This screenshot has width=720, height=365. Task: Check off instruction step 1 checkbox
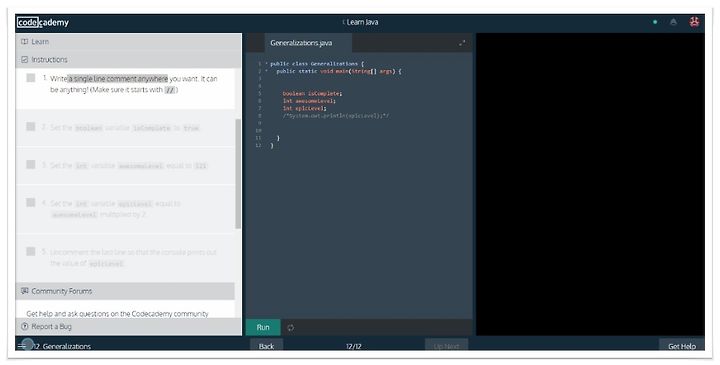click(x=31, y=78)
